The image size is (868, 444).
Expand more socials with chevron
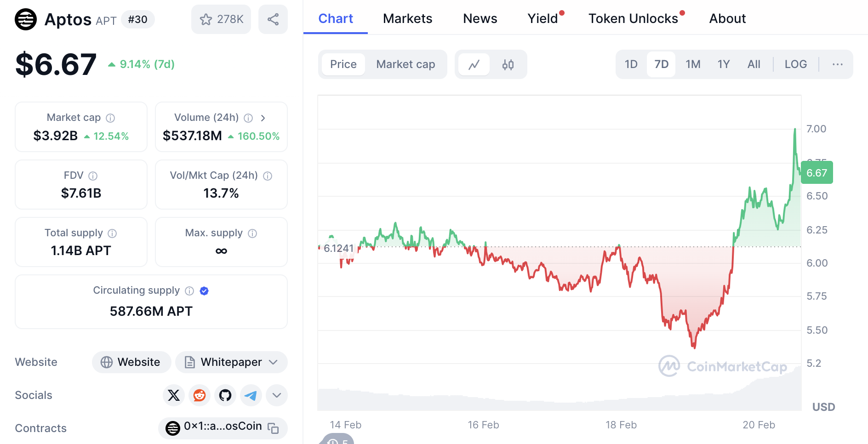pos(277,395)
